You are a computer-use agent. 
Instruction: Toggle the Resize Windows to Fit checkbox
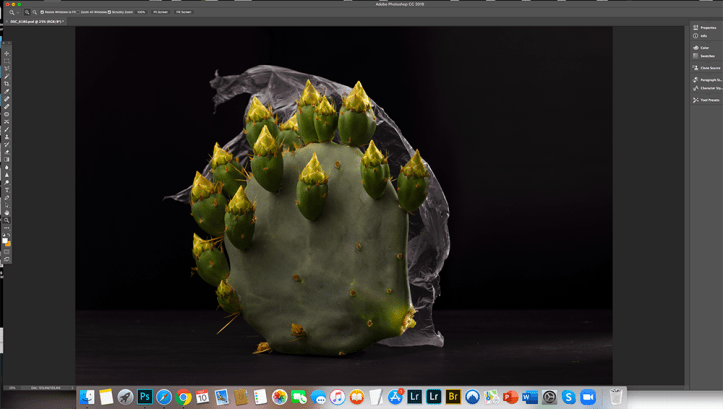pyautogui.click(x=42, y=12)
